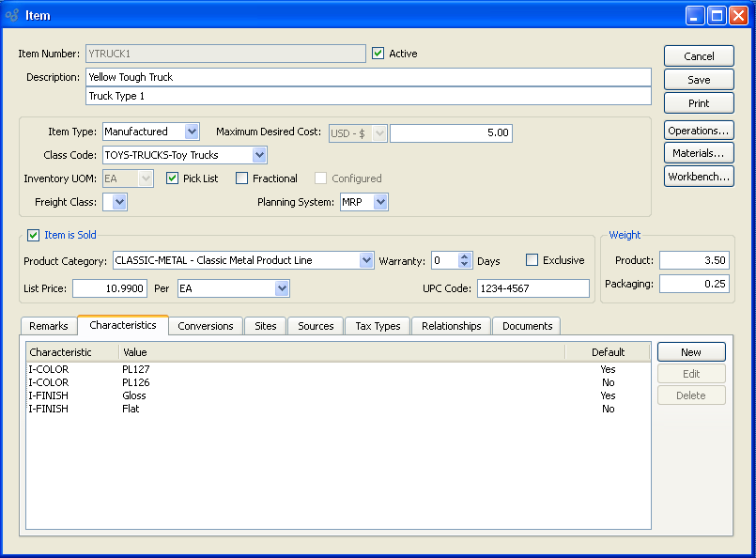Open the Item Type dropdown
Screen dimensions: 756x558
pyautogui.click(x=192, y=132)
